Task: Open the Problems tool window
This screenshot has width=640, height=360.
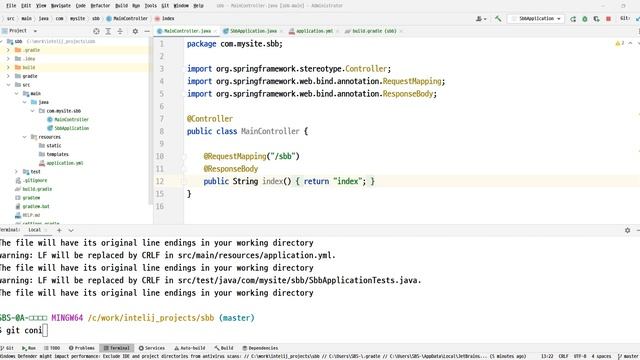Action: click(82, 348)
